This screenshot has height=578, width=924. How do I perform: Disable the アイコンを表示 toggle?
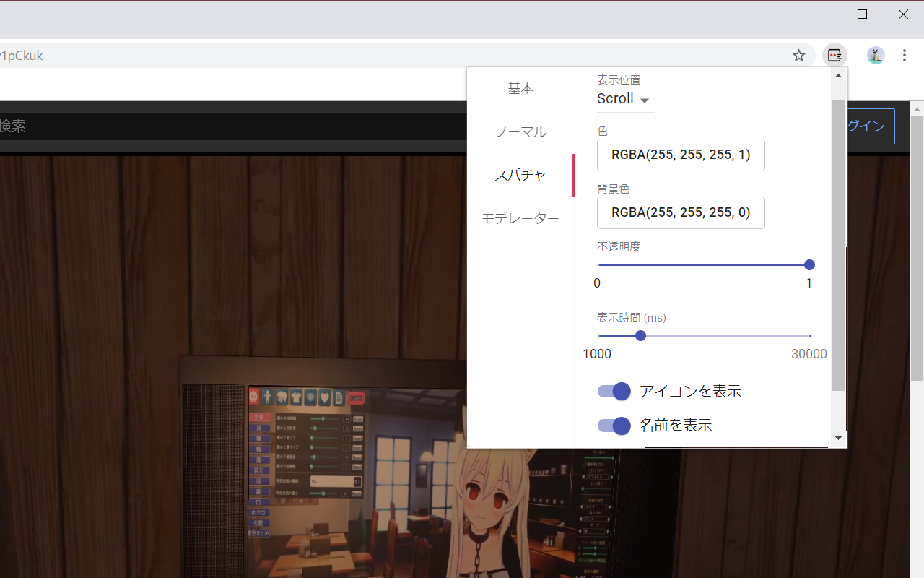click(x=613, y=391)
